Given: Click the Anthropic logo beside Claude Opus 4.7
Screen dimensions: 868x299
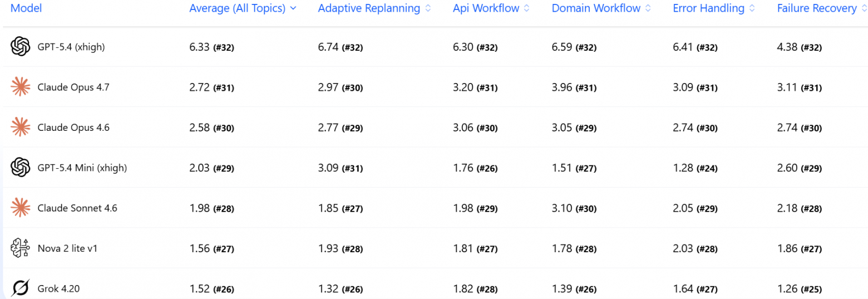Looking at the screenshot, I should 20,87.
